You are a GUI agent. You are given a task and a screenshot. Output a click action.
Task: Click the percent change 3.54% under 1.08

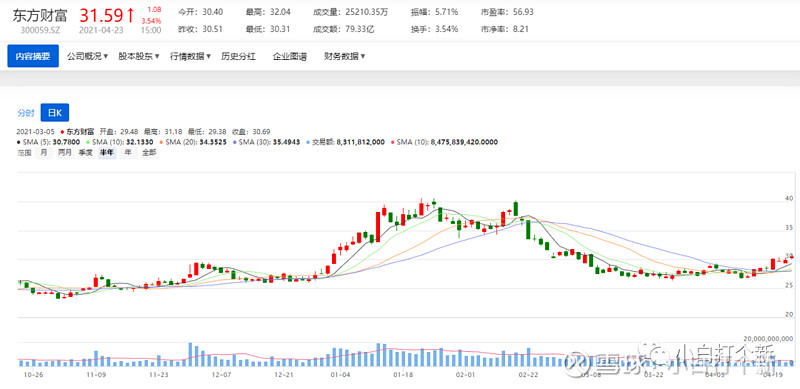click(152, 21)
